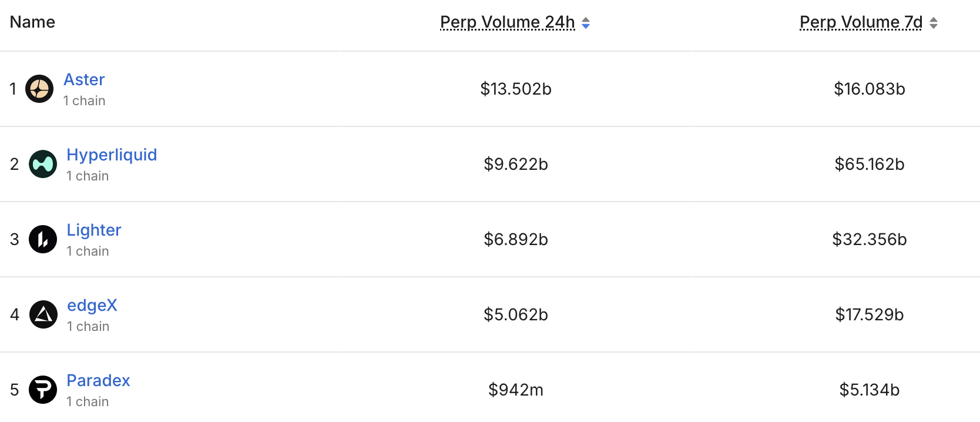
Task: Select Hyperliquid's 7d volume $65.162b cell
Action: point(870,164)
